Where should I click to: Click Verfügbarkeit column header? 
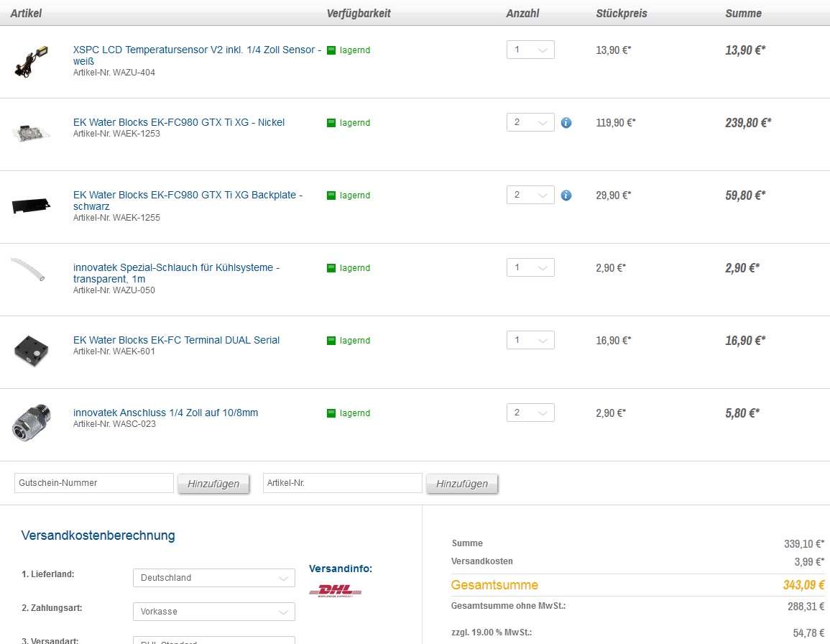359,14
